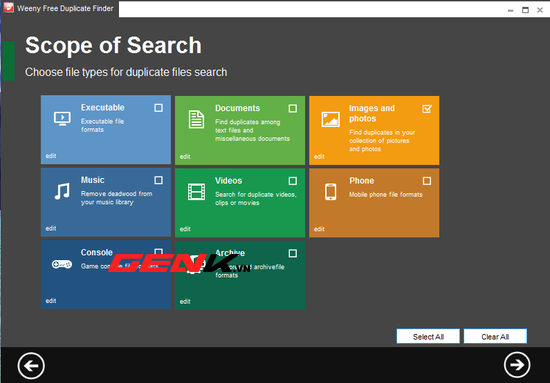Viewport: 550px width, 383px height.
Task: Minimize the Weeny Free Duplicate Finder window
Action: point(510,10)
